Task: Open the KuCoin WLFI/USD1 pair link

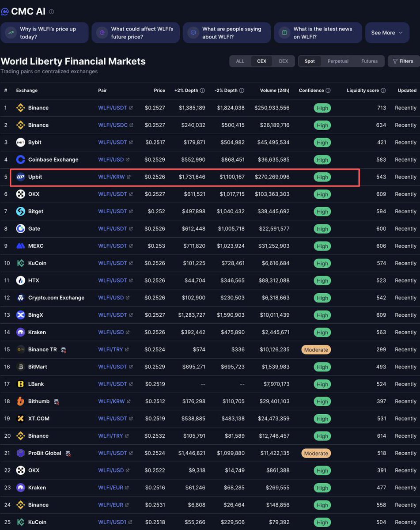Action: [x=115, y=522]
